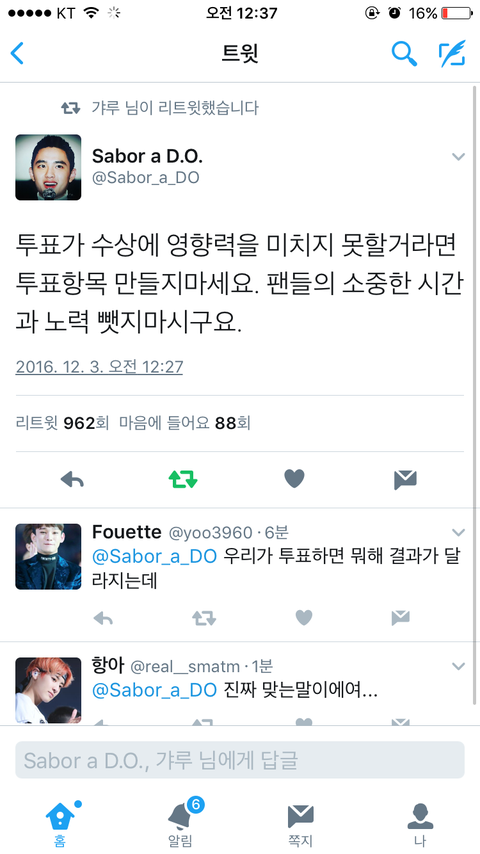View the 리트윗 962회 retweet count list
This screenshot has height=854, width=480.
click(63, 423)
